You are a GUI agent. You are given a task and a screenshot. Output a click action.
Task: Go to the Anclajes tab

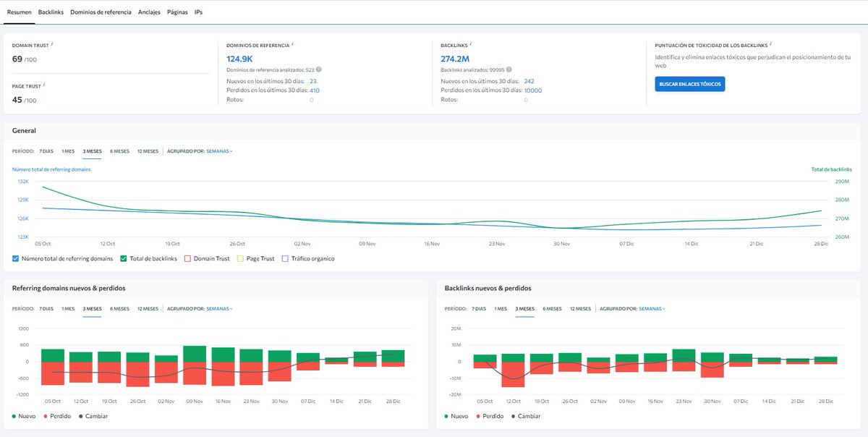point(149,12)
